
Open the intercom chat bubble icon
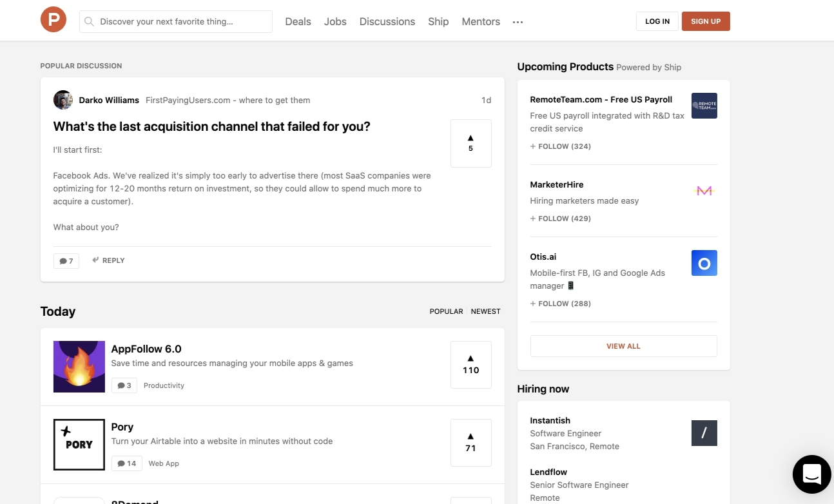(x=811, y=474)
